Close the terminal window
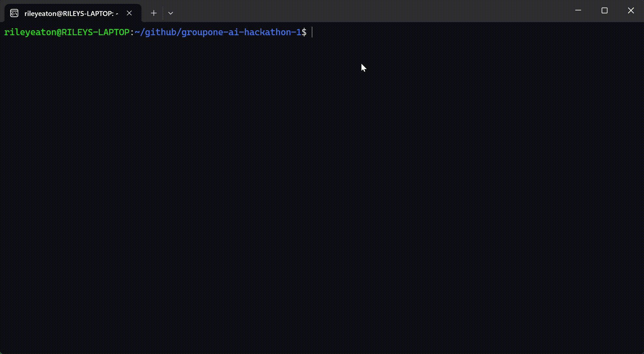This screenshot has height=354, width=644. tap(631, 10)
